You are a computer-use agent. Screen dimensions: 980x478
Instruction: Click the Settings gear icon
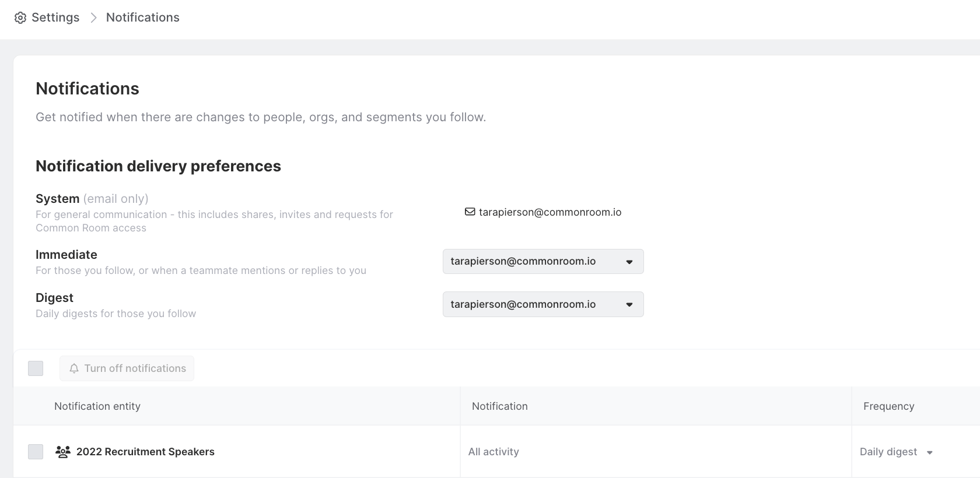[x=20, y=17]
